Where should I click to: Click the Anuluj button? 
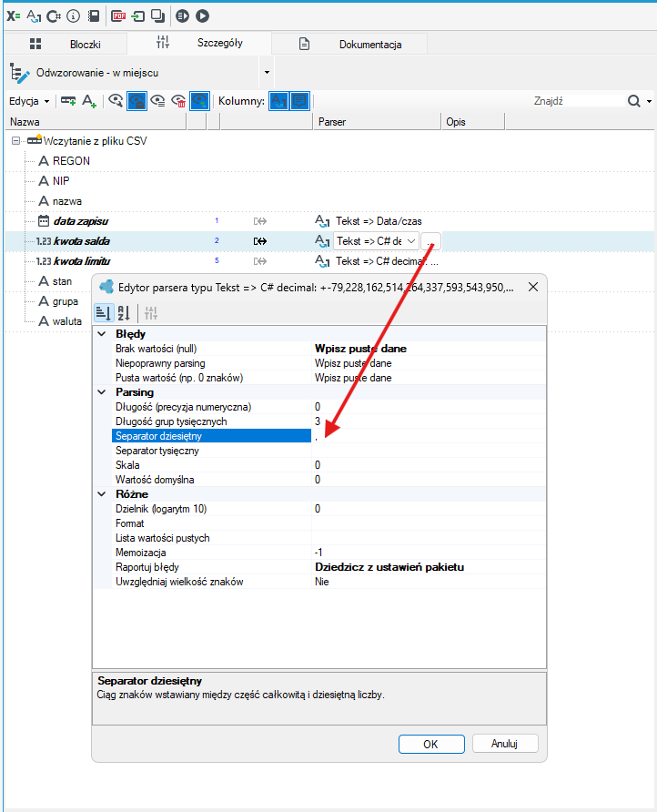click(505, 744)
